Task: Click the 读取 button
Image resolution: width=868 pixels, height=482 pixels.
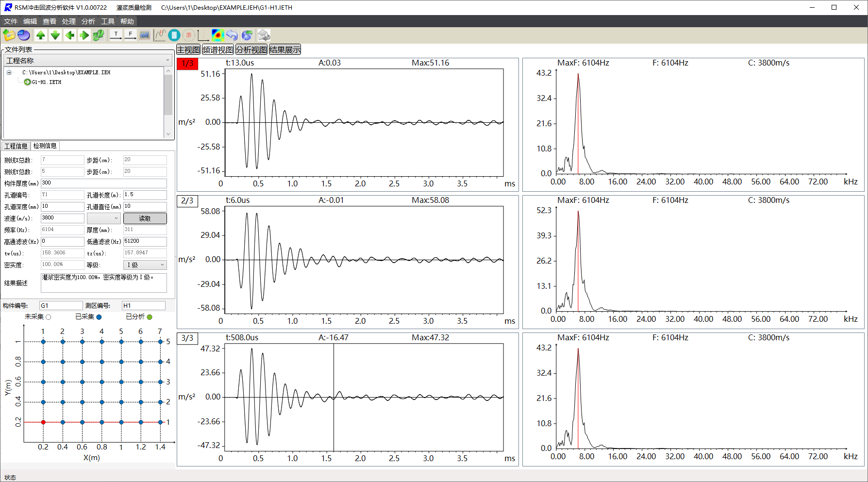Action: [145, 218]
